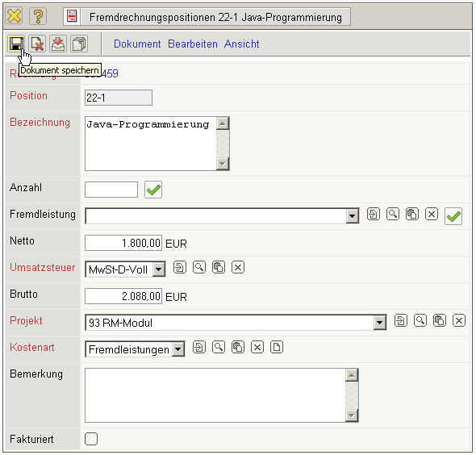The width and height of the screenshot is (476, 455).
Task: Copy document using stacked pages icon
Action: click(79, 44)
